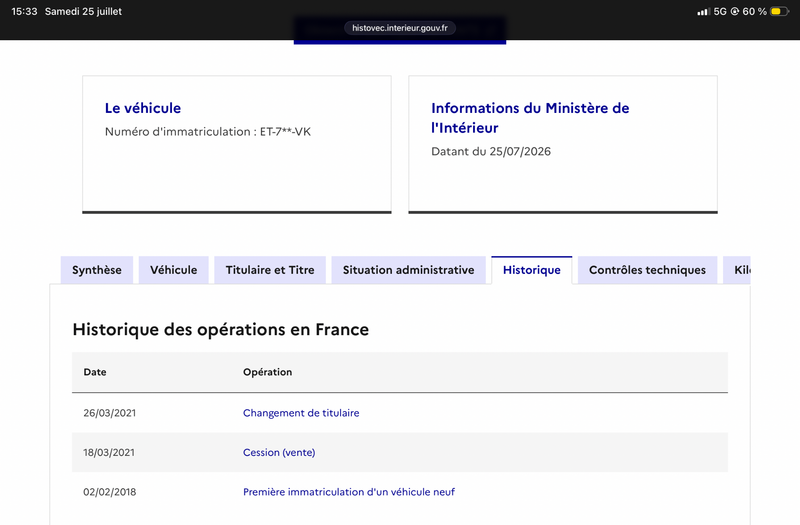Select the date 02/02/2018 cell
Image resolution: width=800 pixels, height=525 pixels.
(x=110, y=492)
